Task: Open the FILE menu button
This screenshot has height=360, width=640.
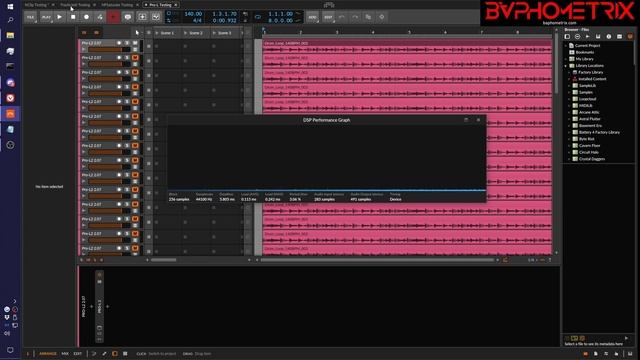Action: pos(31,17)
